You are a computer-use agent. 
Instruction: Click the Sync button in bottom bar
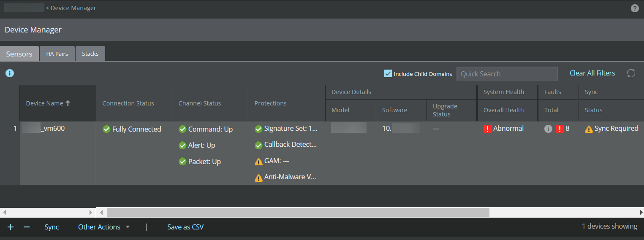coord(52,227)
